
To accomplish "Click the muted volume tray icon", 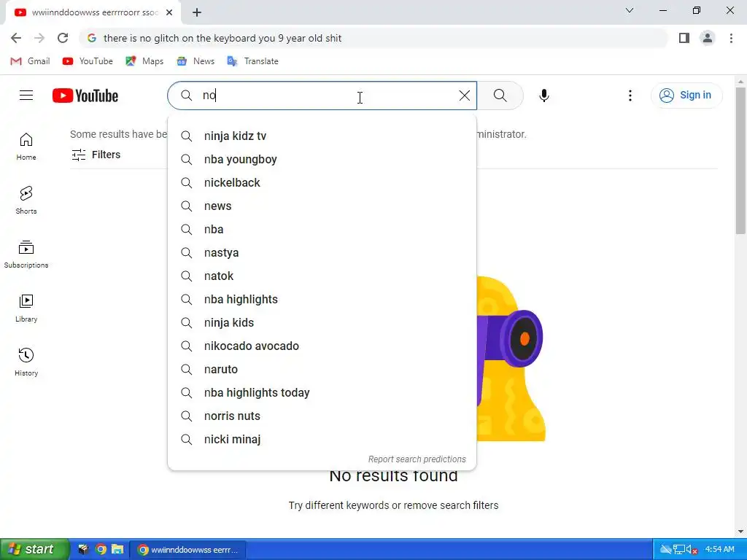I will pos(692,550).
